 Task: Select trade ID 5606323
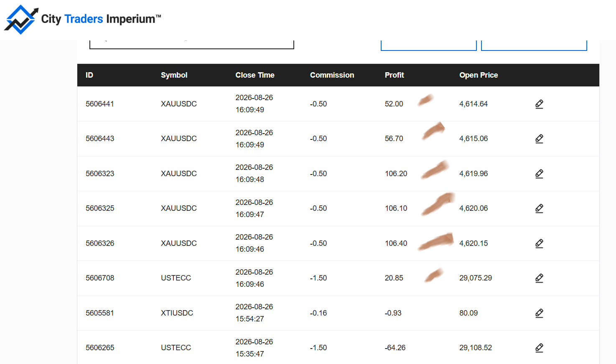[100, 174]
